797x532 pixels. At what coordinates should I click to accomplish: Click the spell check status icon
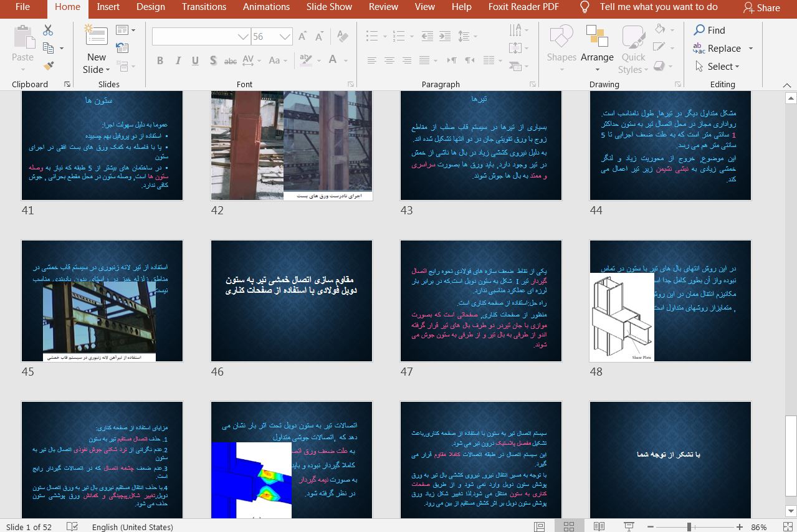[72, 526]
